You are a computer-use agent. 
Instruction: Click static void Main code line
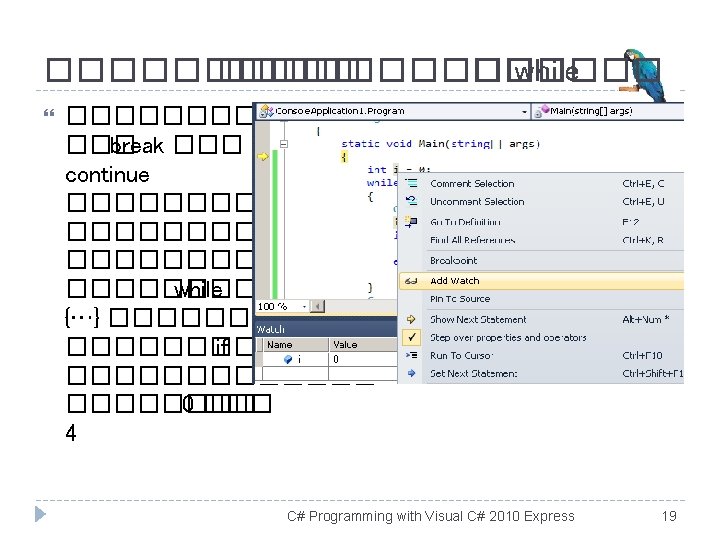click(440, 144)
